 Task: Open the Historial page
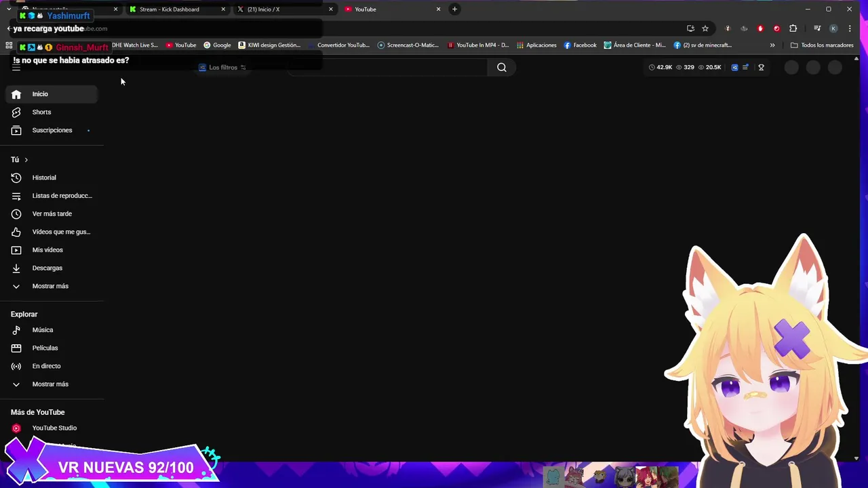coord(52,178)
